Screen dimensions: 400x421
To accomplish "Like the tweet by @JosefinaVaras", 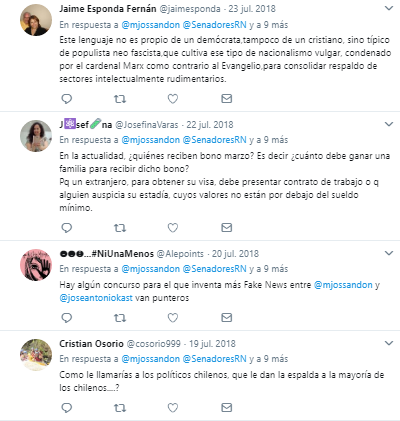I will [x=173, y=228].
